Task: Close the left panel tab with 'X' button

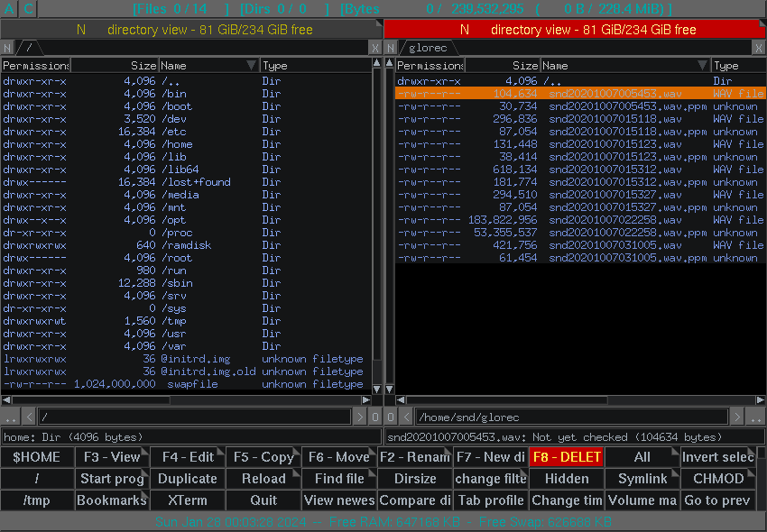Action: point(375,48)
